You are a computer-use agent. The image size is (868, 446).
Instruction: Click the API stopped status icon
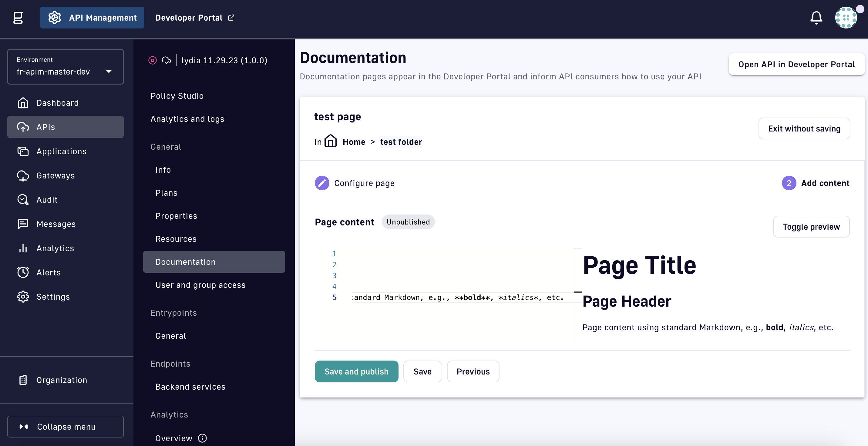point(152,60)
